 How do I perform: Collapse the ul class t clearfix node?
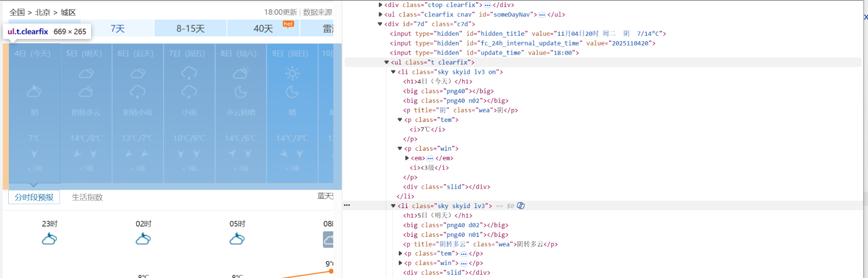(x=386, y=62)
